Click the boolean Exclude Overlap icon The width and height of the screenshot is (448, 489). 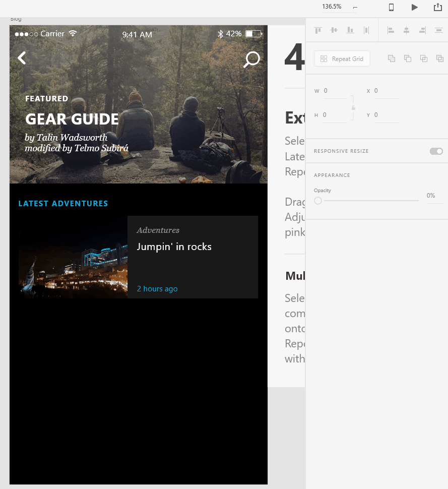(440, 58)
